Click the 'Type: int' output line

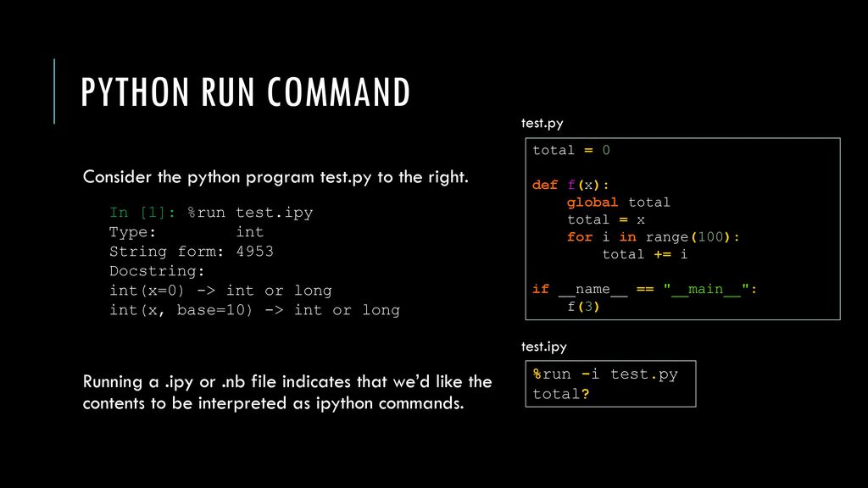(186, 232)
